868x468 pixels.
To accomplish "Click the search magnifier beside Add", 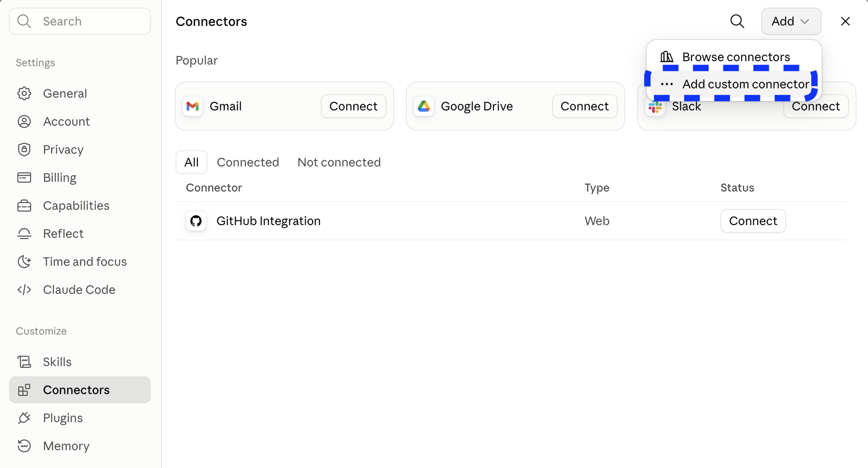I will click(737, 21).
